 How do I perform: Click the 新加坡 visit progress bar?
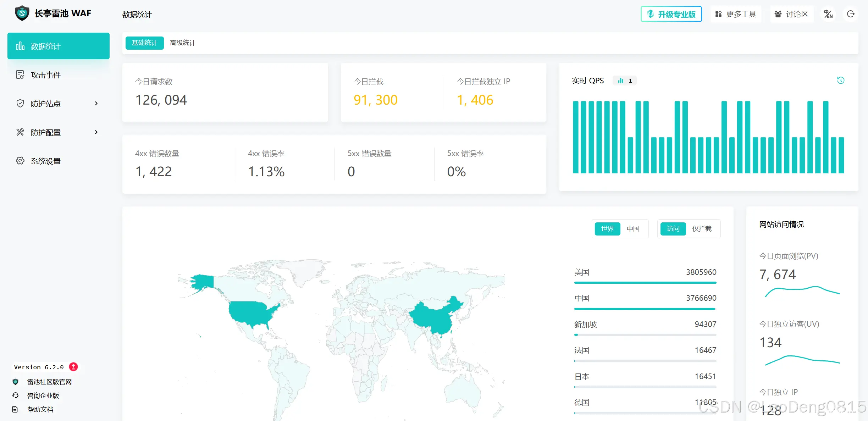click(645, 335)
